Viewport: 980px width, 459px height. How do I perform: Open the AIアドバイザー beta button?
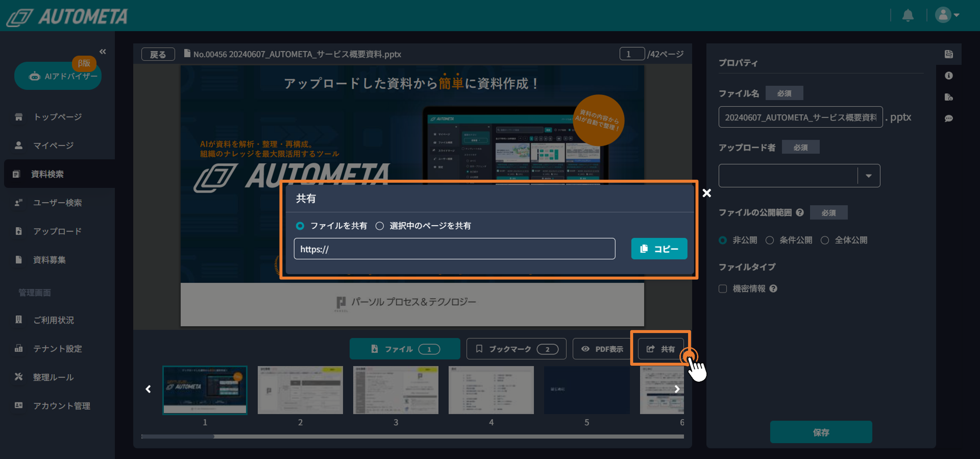58,76
